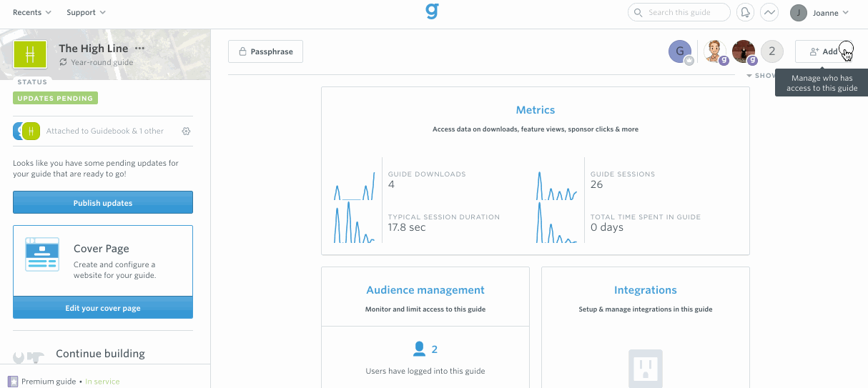Screen dimensions: 868x388
Task: Click the 2 more users count bubble
Action: [x=771, y=51]
